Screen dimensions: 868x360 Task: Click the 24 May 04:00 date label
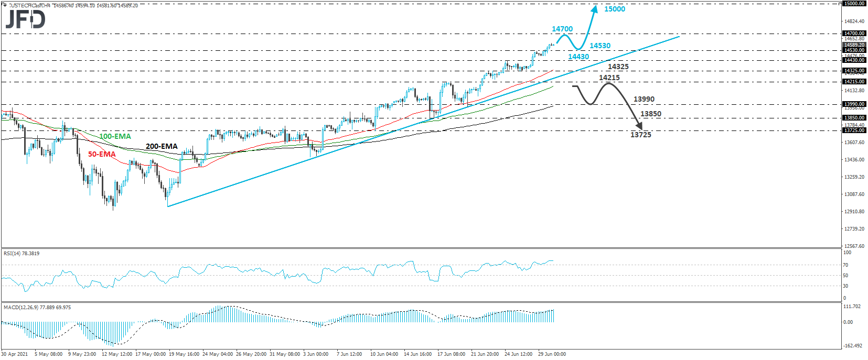tap(218, 354)
